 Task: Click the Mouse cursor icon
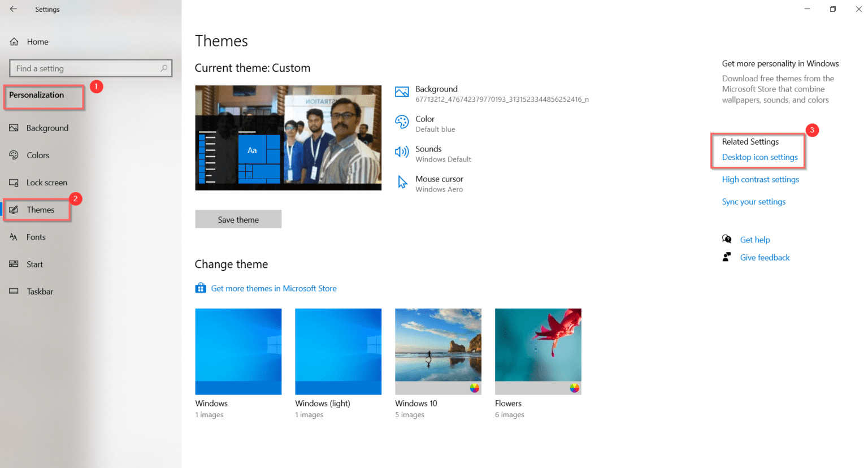pyautogui.click(x=401, y=181)
